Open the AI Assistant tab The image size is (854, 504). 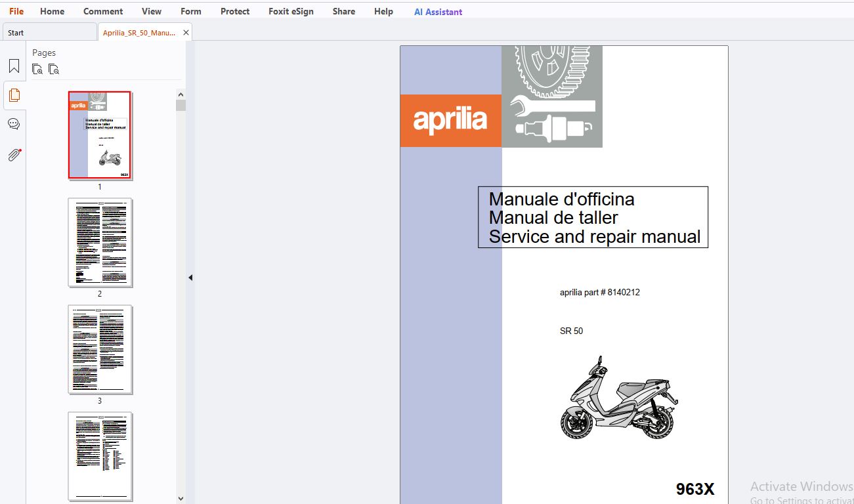[x=438, y=12]
